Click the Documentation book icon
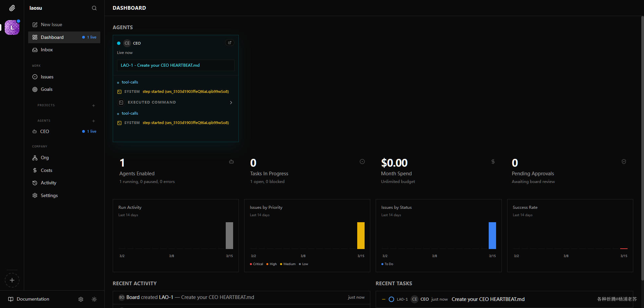 pos(11,299)
